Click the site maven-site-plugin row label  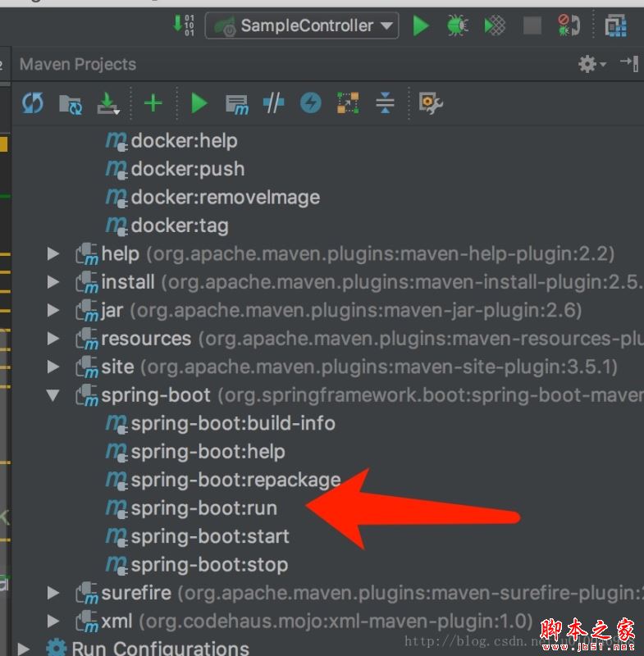359,367
